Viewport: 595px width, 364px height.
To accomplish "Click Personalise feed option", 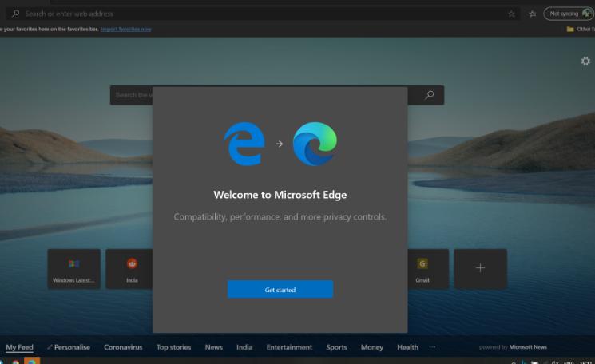I will (69, 347).
